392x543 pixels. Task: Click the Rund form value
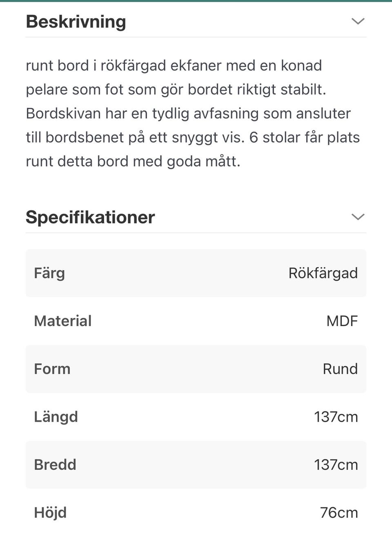pyautogui.click(x=340, y=369)
